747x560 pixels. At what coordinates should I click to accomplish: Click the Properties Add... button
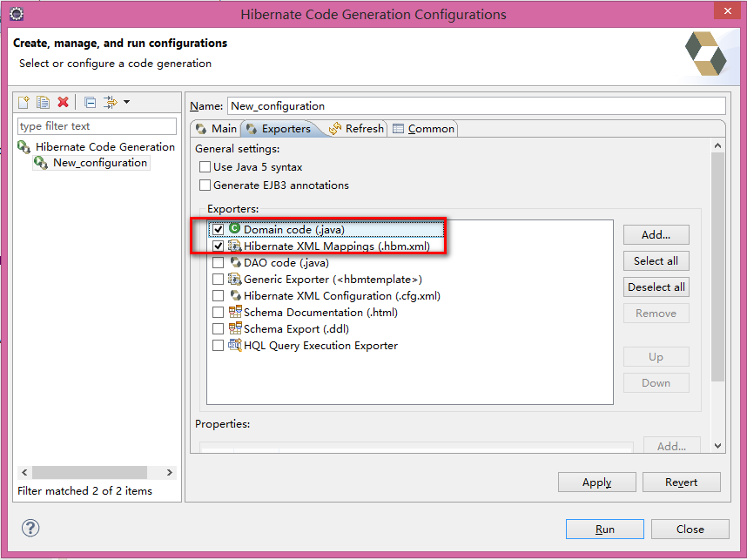(x=672, y=445)
